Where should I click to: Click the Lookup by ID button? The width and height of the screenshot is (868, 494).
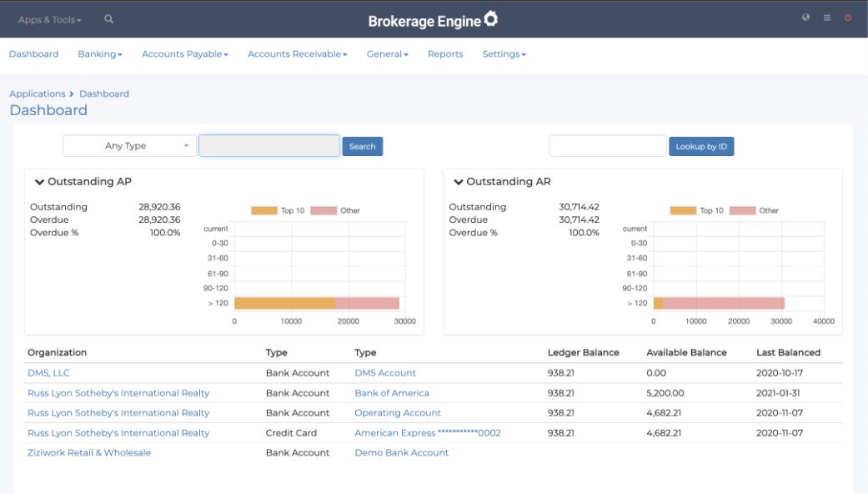tap(701, 146)
